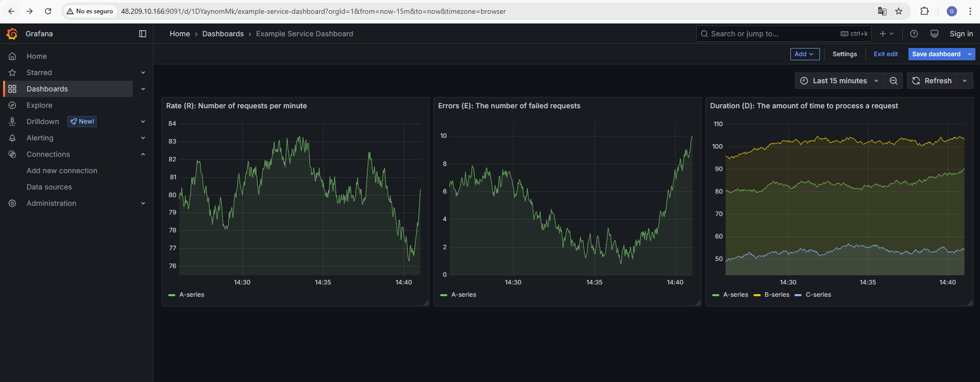Open the browser three-dot menu

(970, 11)
